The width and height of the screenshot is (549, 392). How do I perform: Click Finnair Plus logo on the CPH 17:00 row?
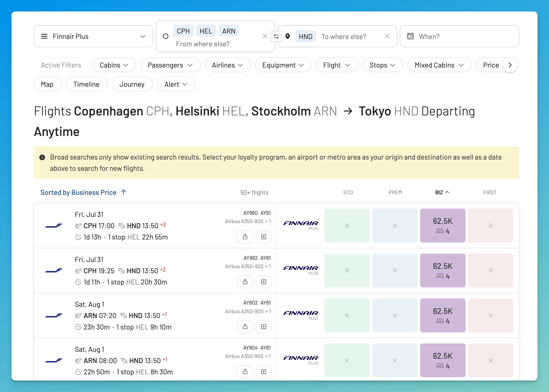[x=301, y=225]
